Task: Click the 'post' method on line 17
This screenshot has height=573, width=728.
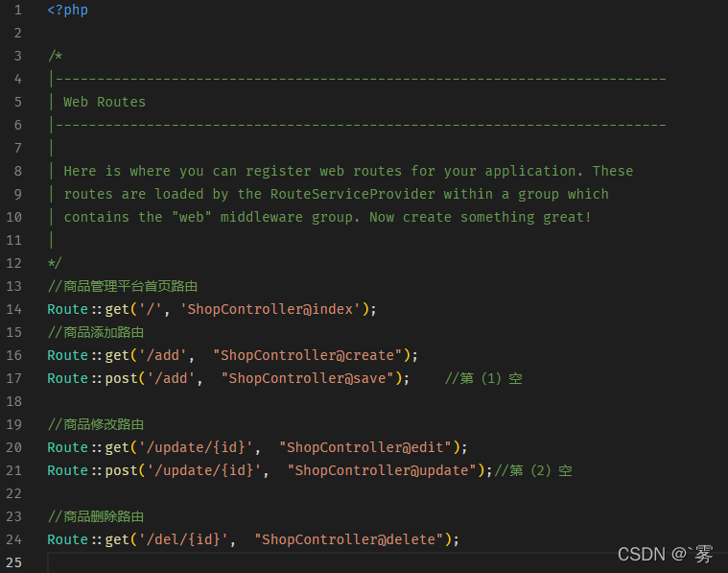Action: coord(121,378)
